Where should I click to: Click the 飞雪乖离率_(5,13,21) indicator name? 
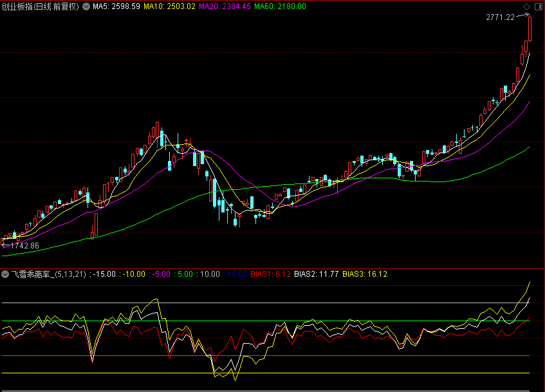49,274
